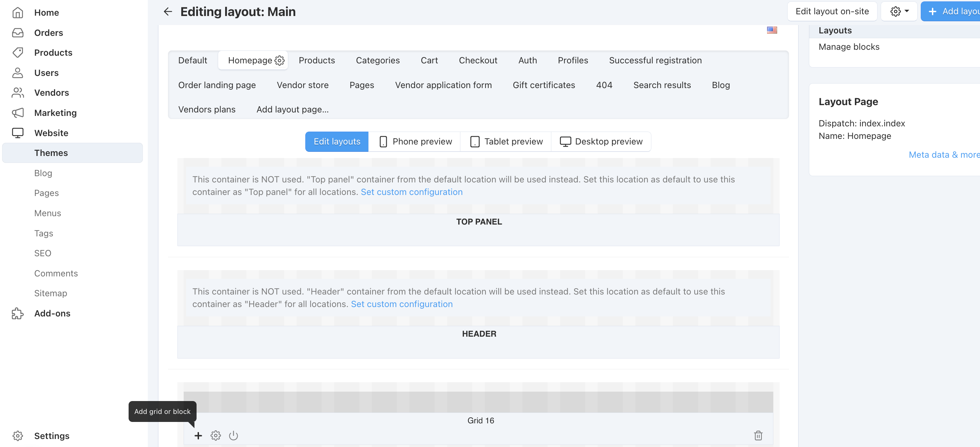Click the Orders inbox icon

point(17,33)
